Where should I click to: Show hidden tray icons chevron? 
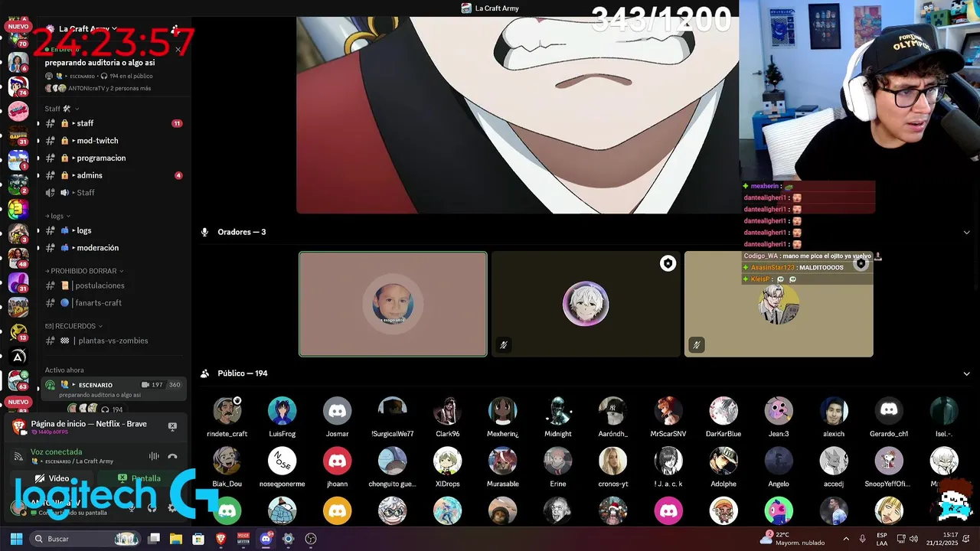pos(846,539)
